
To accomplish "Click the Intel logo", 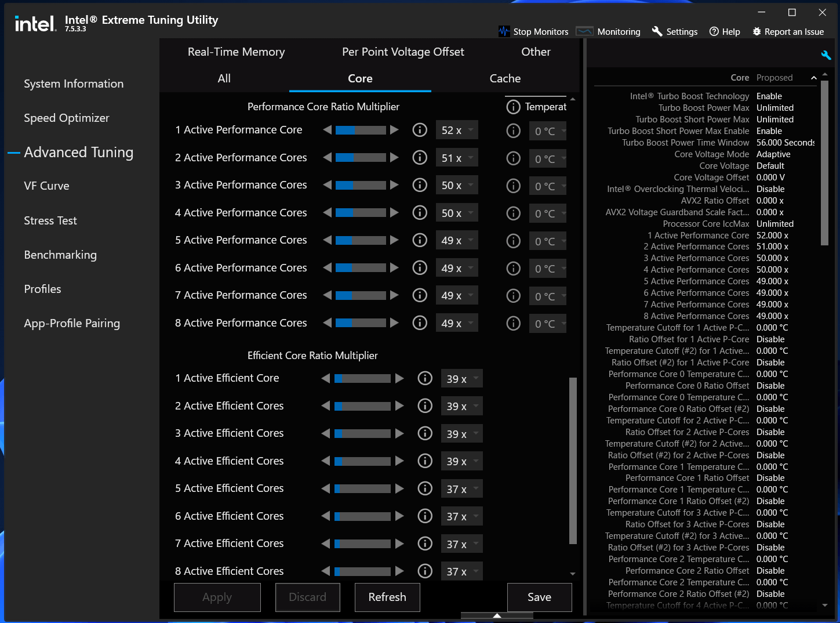I will [35, 24].
